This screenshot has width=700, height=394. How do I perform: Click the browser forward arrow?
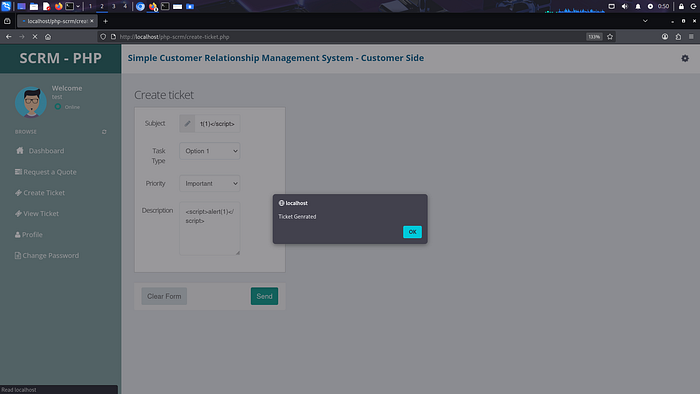pyautogui.click(x=21, y=37)
